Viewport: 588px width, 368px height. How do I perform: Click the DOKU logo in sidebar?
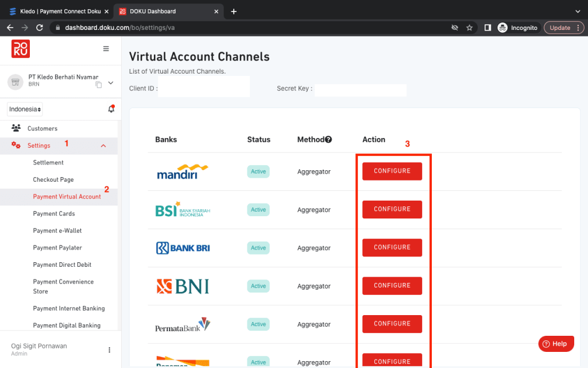coord(21,49)
